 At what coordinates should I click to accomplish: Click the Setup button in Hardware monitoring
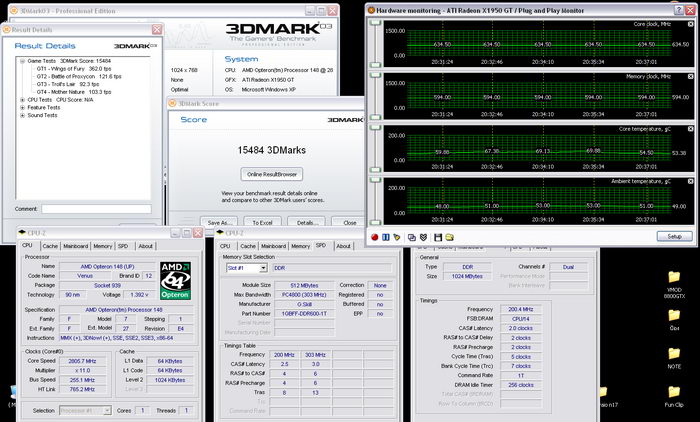click(674, 236)
